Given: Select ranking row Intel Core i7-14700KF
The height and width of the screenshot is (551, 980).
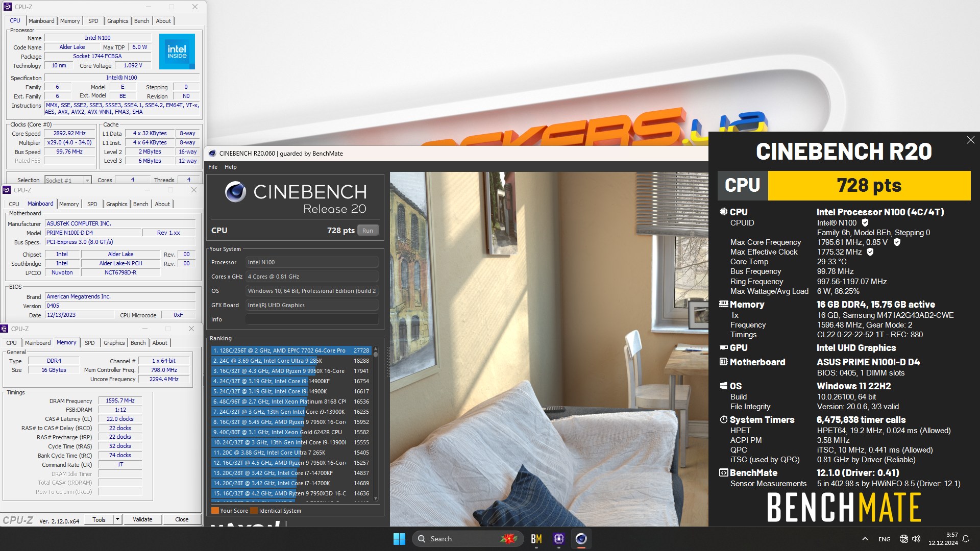Looking at the screenshot, I should point(291,473).
